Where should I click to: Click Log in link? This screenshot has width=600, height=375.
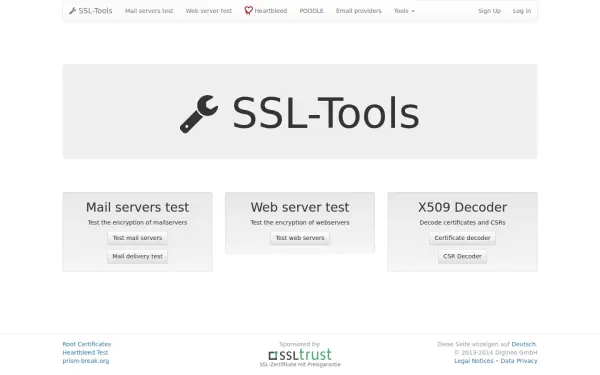tap(522, 11)
